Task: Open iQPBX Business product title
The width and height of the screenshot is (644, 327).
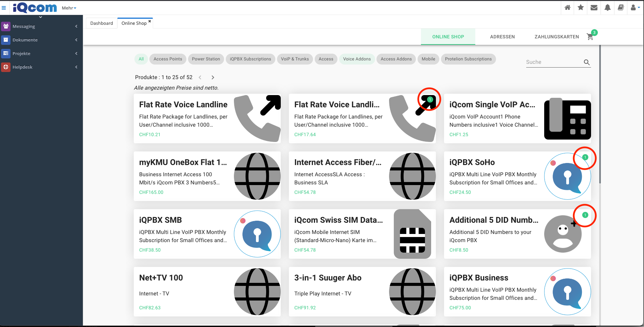Action: (x=479, y=278)
